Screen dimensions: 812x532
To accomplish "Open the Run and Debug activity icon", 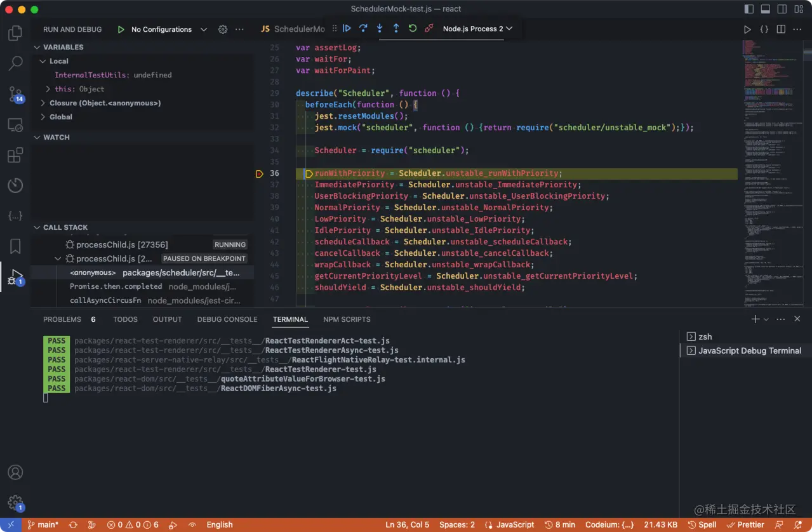I will 15,277.
